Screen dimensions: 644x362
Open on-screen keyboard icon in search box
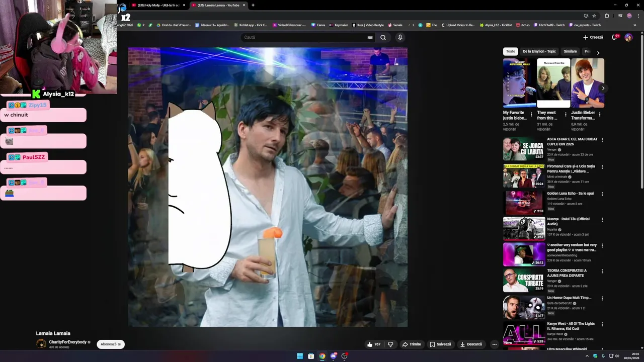coord(370,37)
